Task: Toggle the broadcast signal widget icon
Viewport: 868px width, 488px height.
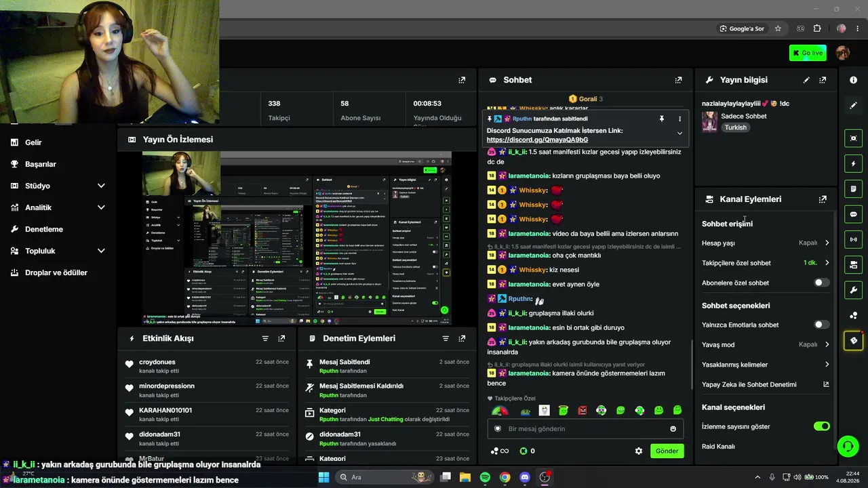Action: pyautogui.click(x=853, y=239)
